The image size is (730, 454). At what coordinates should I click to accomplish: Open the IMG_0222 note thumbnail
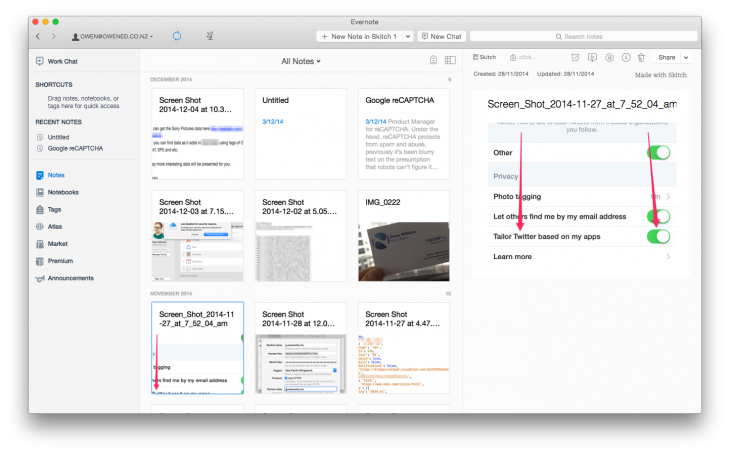coord(404,236)
